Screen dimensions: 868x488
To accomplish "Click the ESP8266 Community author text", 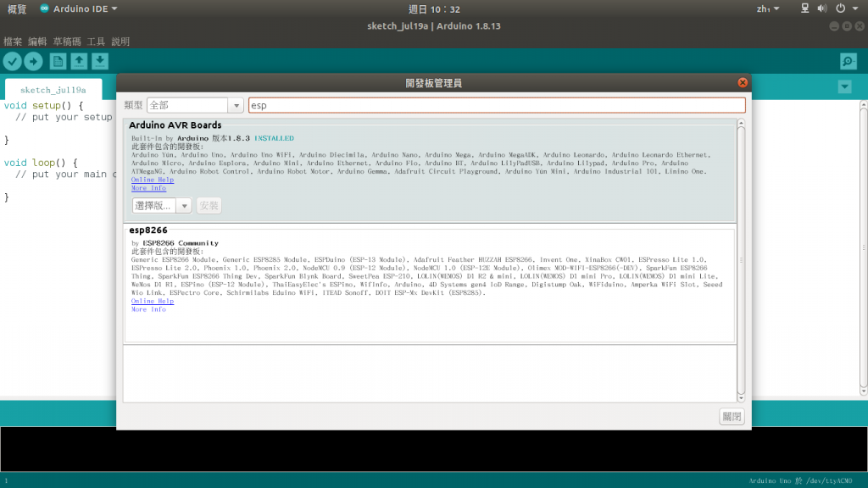I will click(181, 243).
